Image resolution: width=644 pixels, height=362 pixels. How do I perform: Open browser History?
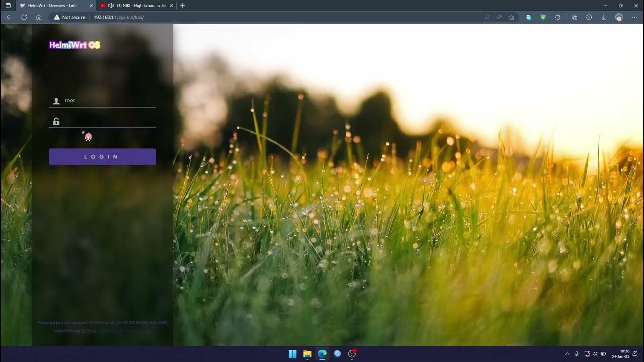pos(589,17)
